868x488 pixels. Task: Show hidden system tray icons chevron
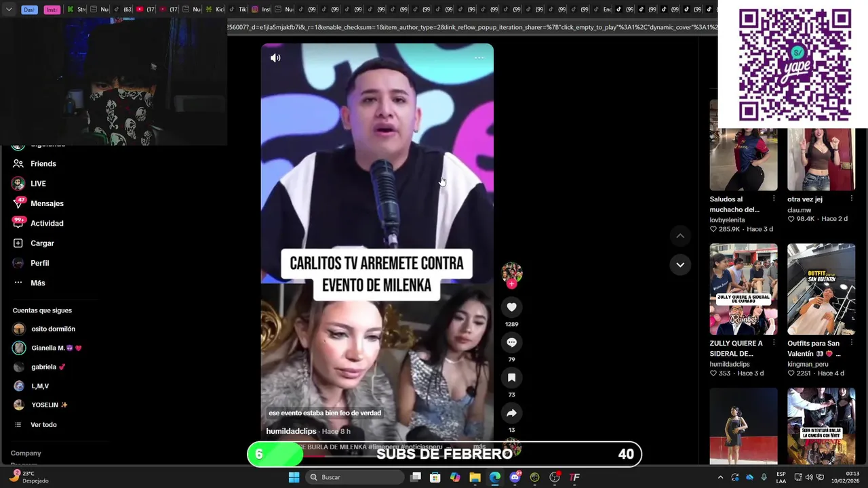point(720,477)
